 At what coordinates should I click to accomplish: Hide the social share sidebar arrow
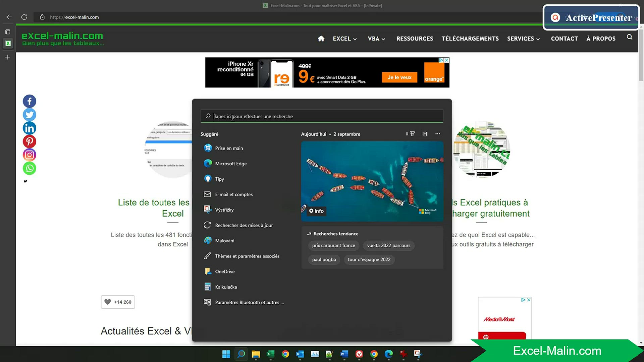(25, 181)
